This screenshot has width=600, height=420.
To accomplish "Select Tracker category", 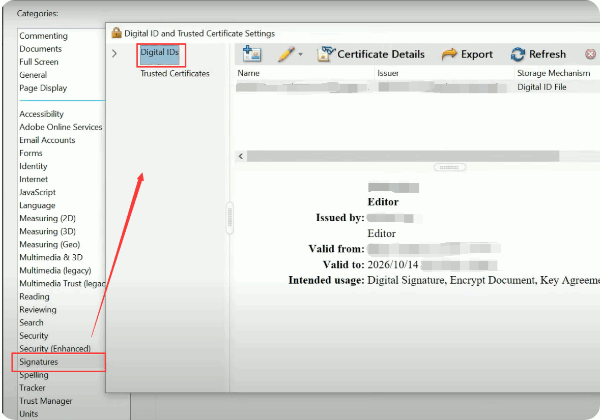I will coord(33,388).
